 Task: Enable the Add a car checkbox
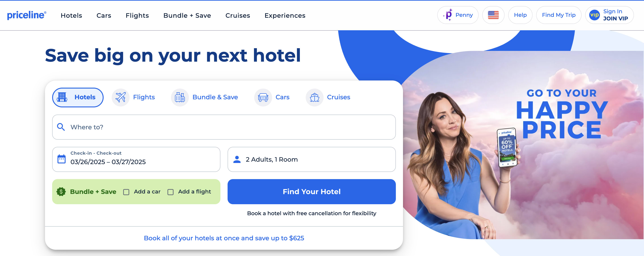(126, 192)
